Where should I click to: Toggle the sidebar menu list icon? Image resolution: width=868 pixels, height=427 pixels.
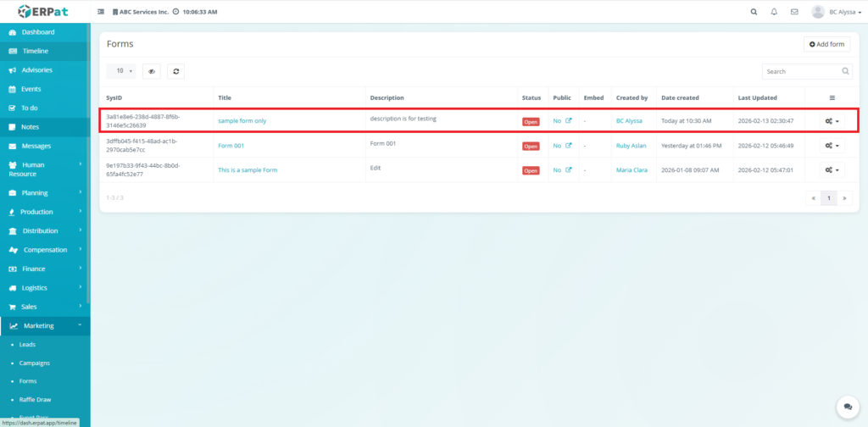click(102, 13)
